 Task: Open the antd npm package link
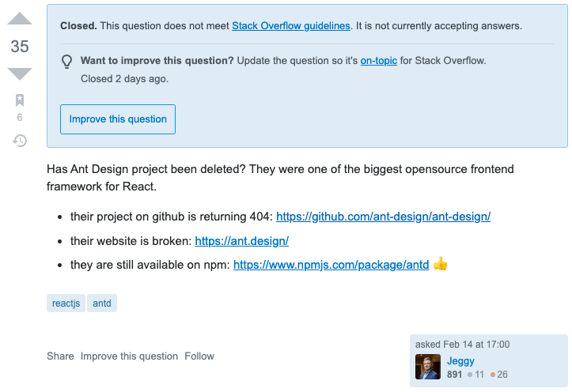[x=330, y=265]
